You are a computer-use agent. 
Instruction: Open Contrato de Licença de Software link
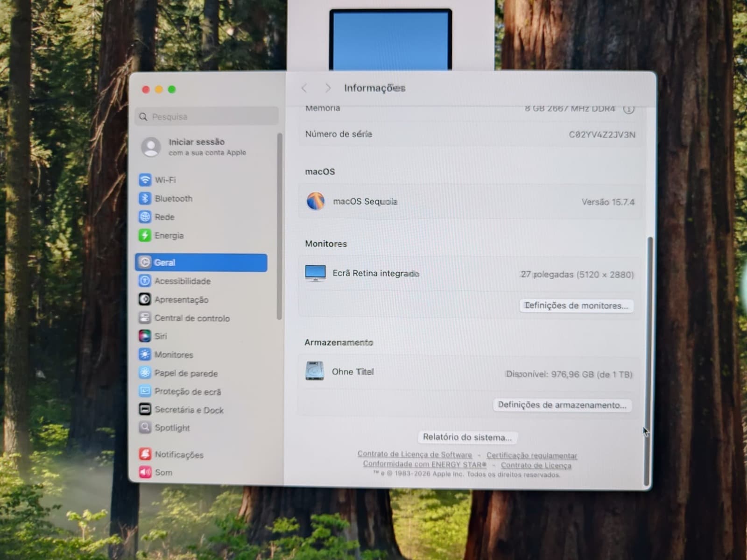point(415,454)
